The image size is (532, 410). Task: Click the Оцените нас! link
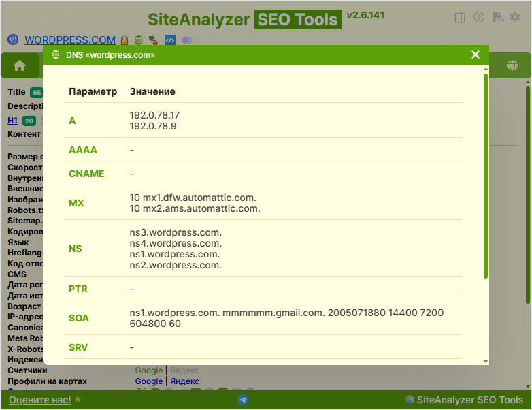click(x=40, y=400)
